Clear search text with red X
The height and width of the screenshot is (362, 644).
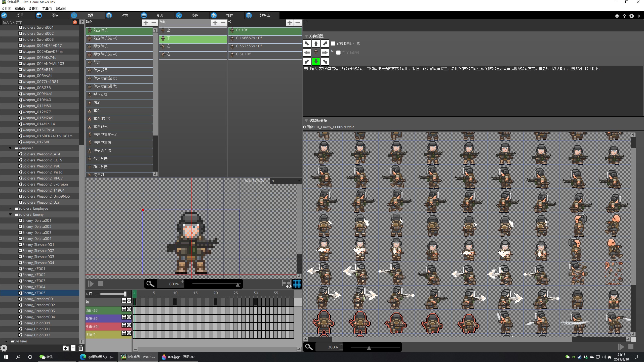(x=75, y=22)
